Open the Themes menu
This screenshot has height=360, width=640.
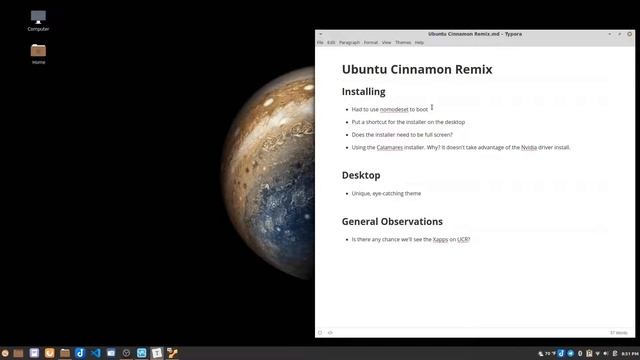[x=403, y=42]
